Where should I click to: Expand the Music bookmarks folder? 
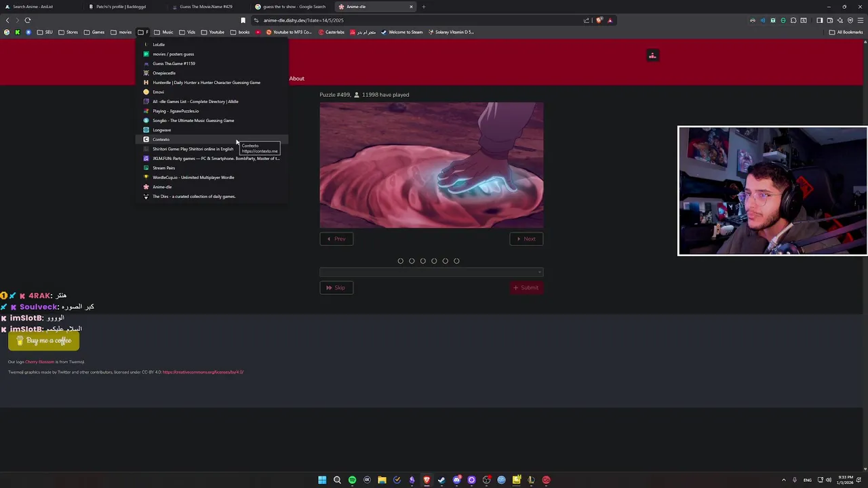click(163, 32)
